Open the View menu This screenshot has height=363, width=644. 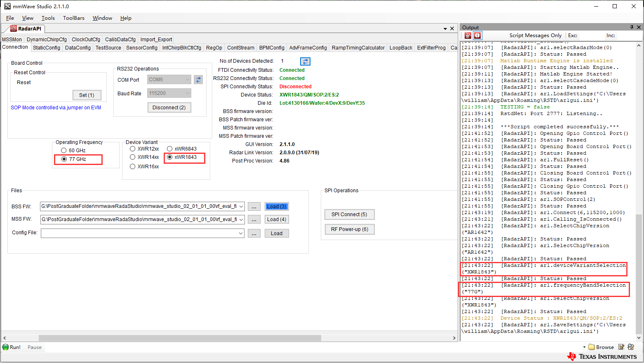pyautogui.click(x=28, y=18)
